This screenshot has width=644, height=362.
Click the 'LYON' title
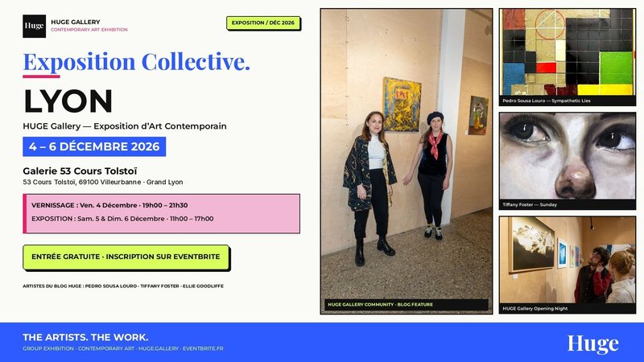coord(68,101)
